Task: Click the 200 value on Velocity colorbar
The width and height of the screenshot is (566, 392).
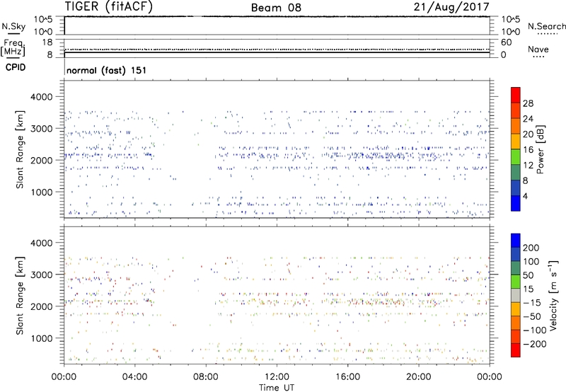Action: 531,248
